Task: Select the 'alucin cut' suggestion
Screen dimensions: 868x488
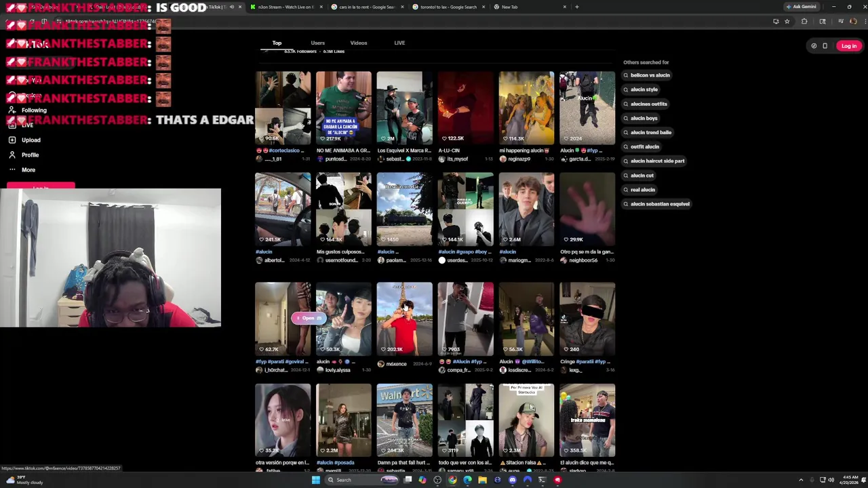Action: 639,176
